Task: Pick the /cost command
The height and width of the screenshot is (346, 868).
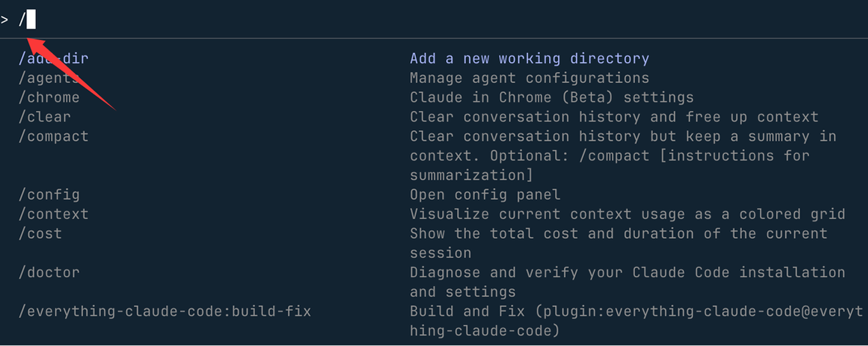Action: pos(40,234)
